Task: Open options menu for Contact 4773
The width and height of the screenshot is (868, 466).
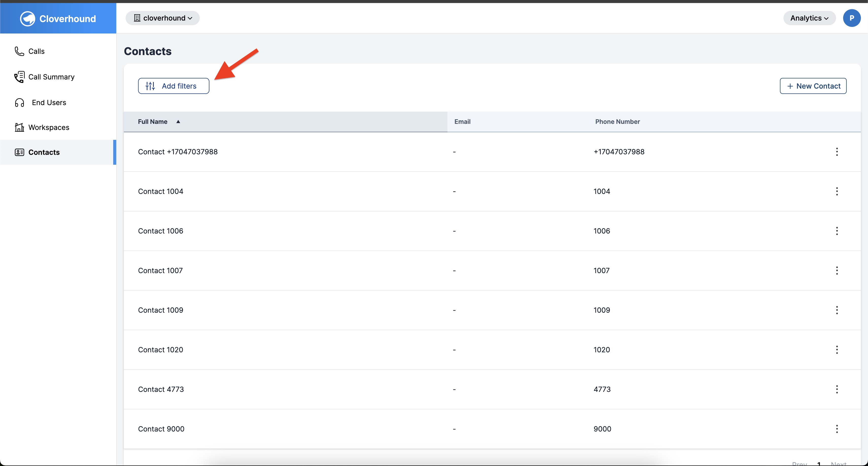Action: tap(837, 389)
